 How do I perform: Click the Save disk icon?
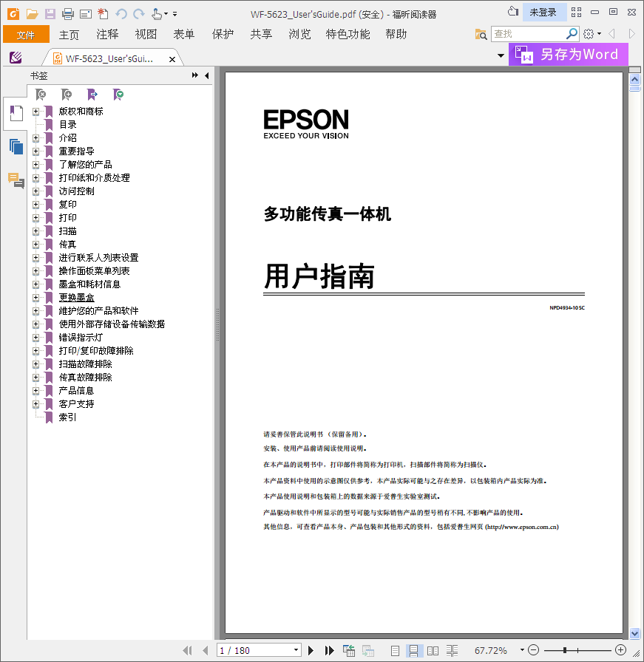(50, 14)
